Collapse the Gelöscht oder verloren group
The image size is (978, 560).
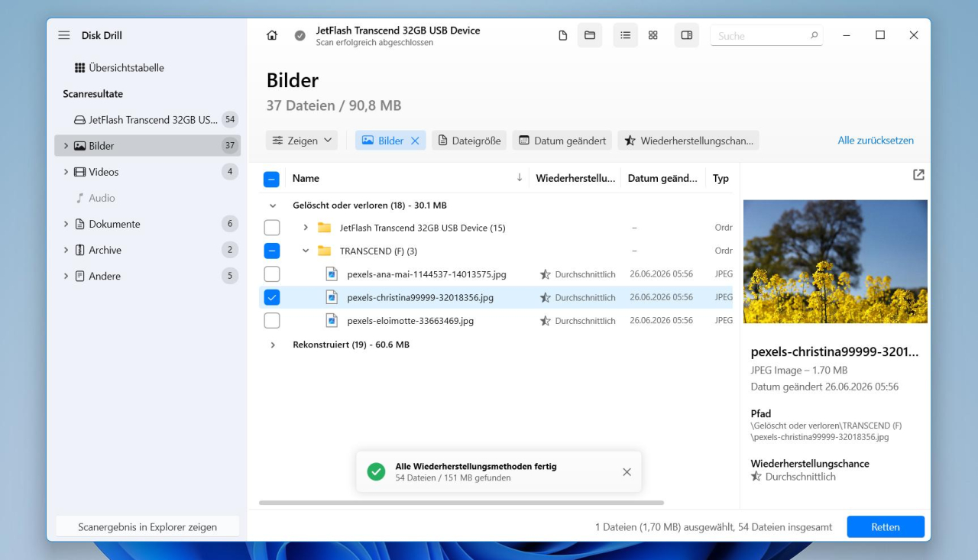272,206
